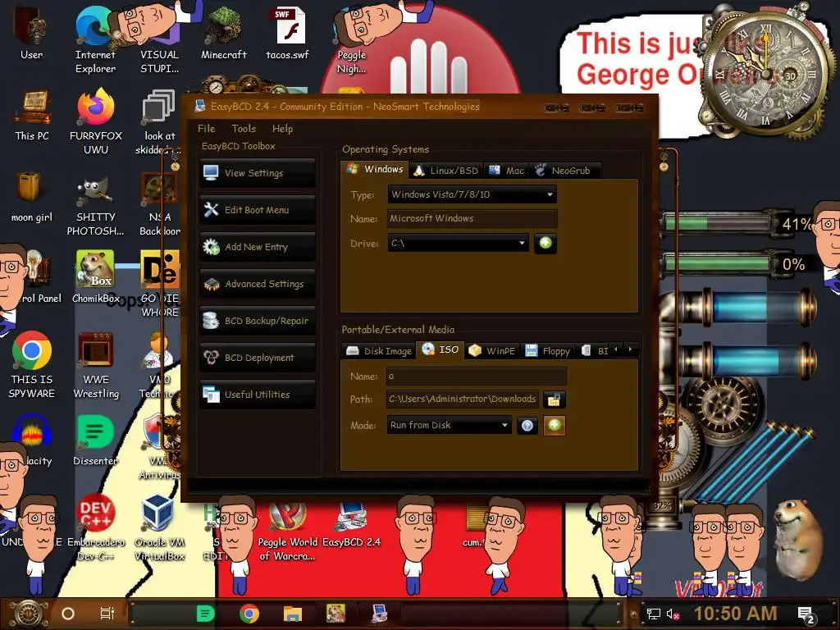Switch to the WinPE tab
Image resolution: width=840 pixels, height=630 pixels.
(492, 351)
